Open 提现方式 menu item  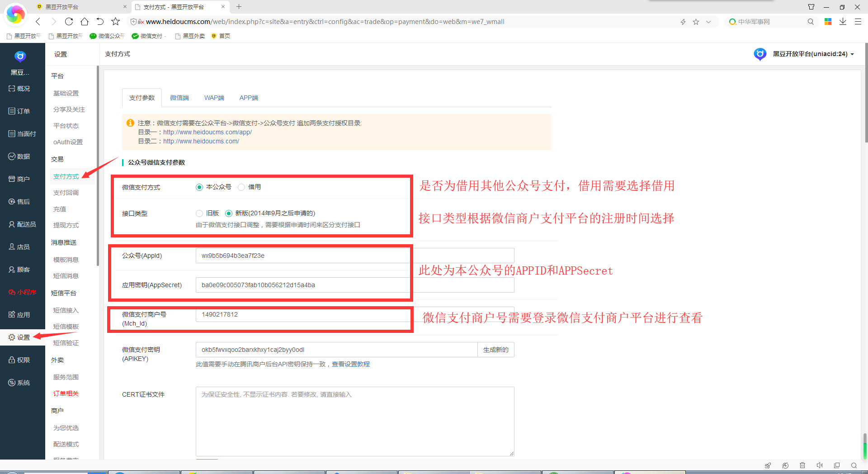coord(66,225)
